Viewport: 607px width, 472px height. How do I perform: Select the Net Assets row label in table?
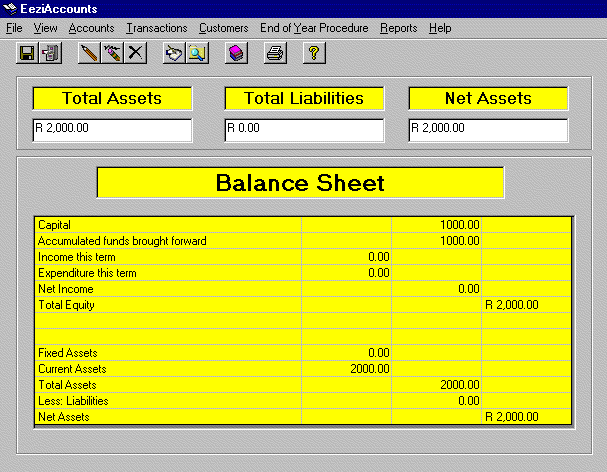pyautogui.click(x=64, y=417)
